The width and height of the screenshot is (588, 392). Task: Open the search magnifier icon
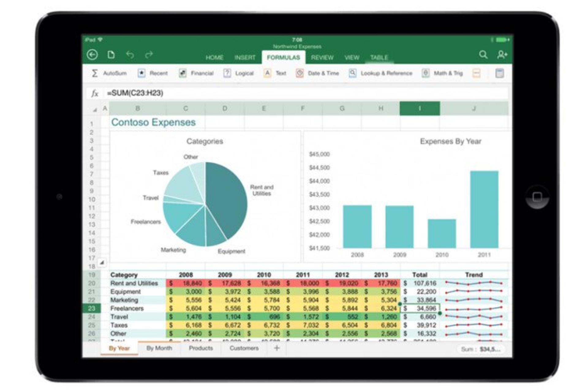(483, 55)
